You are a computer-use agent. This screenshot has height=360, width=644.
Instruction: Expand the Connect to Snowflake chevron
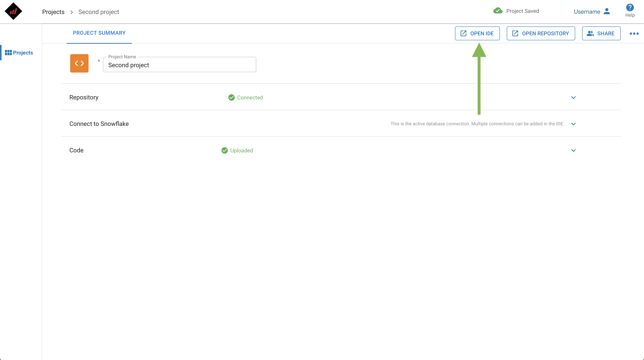click(573, 124)
